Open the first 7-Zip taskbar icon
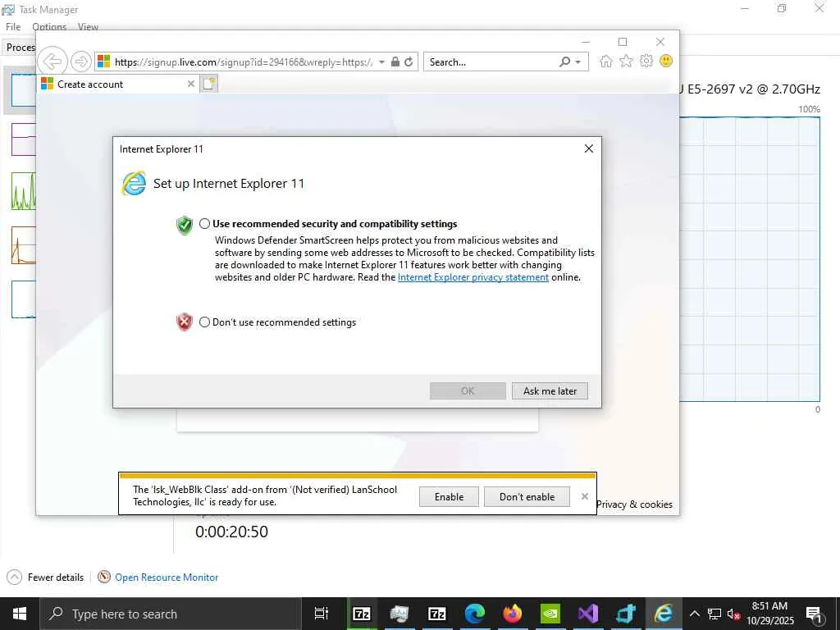The width and height of the screenshot is (840, 630). click(362, 614)
